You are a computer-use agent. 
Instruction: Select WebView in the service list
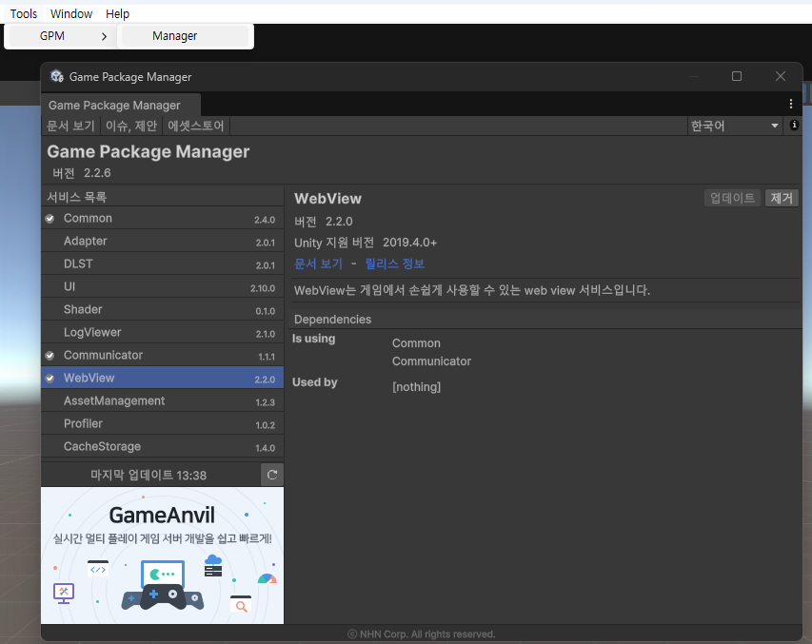click(162, 378)
